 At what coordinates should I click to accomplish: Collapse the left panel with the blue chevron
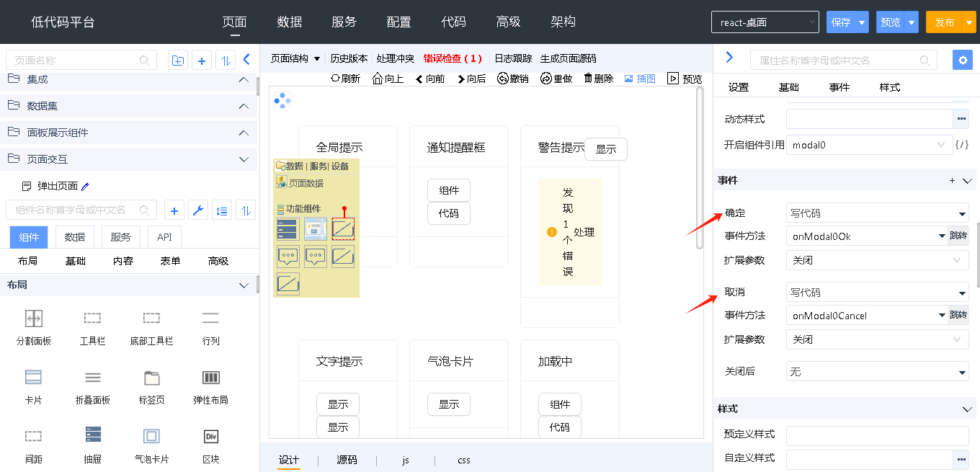point(246,60)
